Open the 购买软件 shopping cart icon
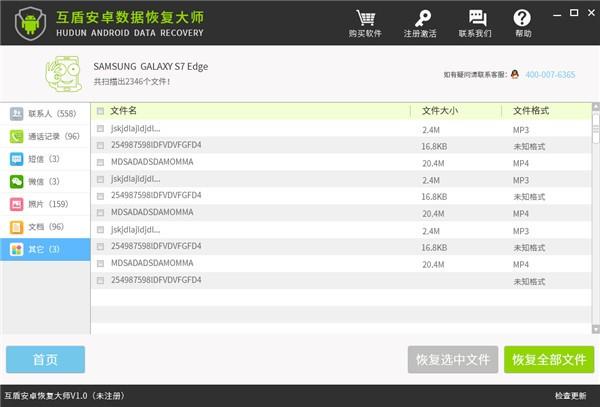 (365, 18)
